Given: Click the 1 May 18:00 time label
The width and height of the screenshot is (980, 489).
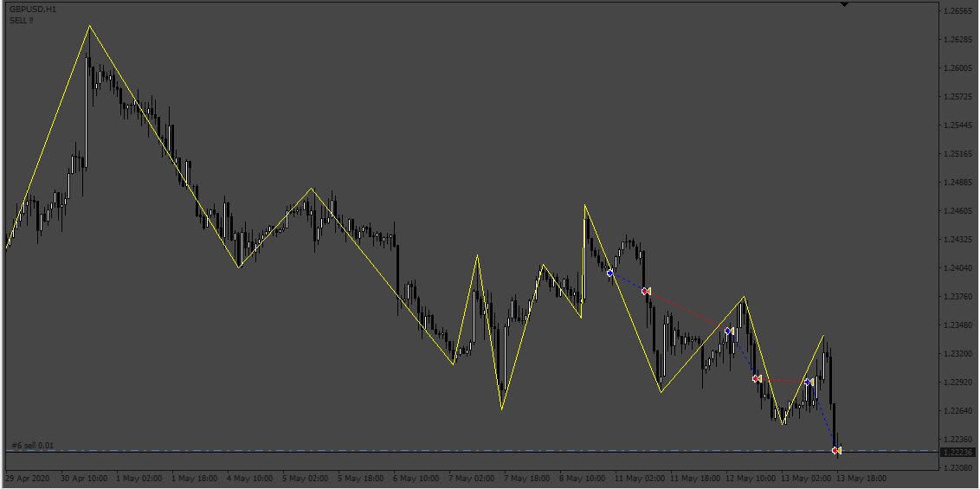Looking at the screenshot, I should coord(195,479).
